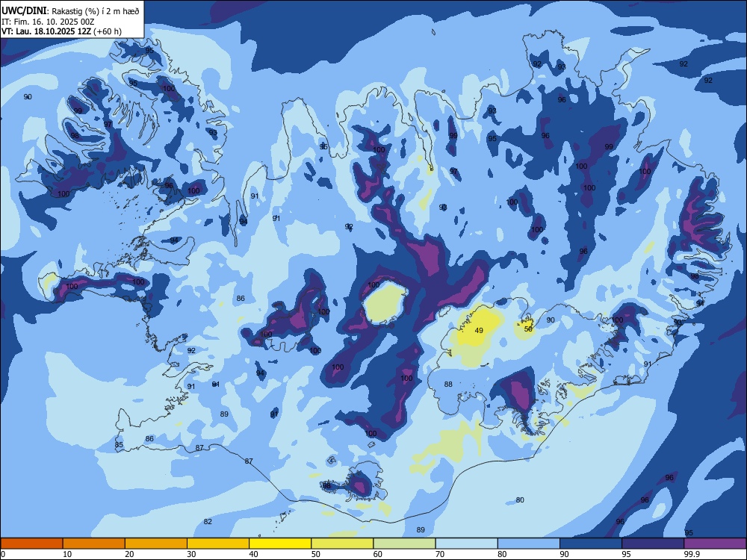The width and height of the screenshot is (747, 560).
Task: Click the title 'UWC/DINI: Rakastig (%) í 2 m hæð'
Action: tap(70, 11)
